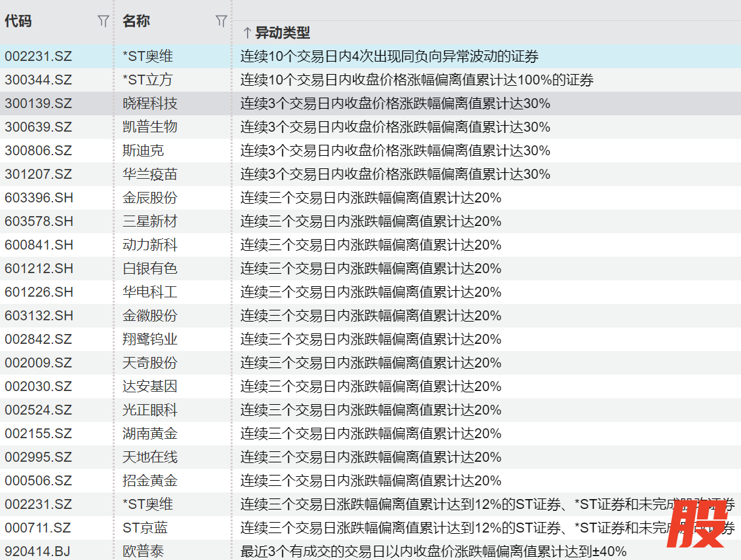Select stock code 300806.SZ
Viewport: 741px width, 560px height.
(38, 151)
